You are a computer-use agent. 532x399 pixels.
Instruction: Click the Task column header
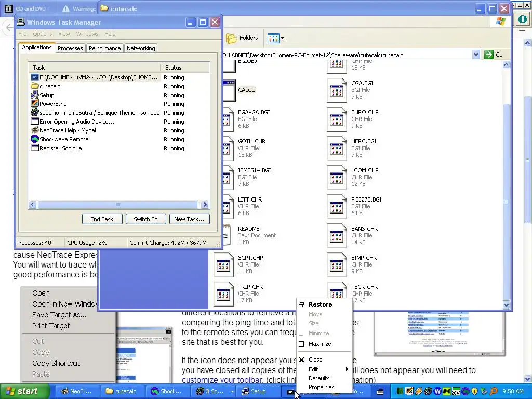95,68
